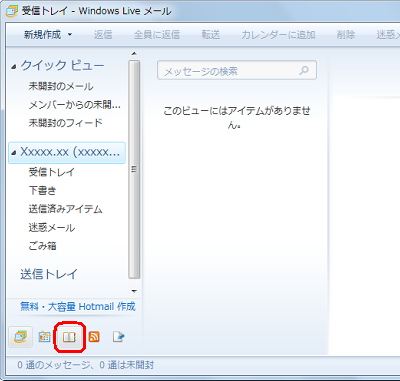Click the Windows Live Mail title icon
The image size is (400, 381).
pyautogui.click(x=12, y=11)
